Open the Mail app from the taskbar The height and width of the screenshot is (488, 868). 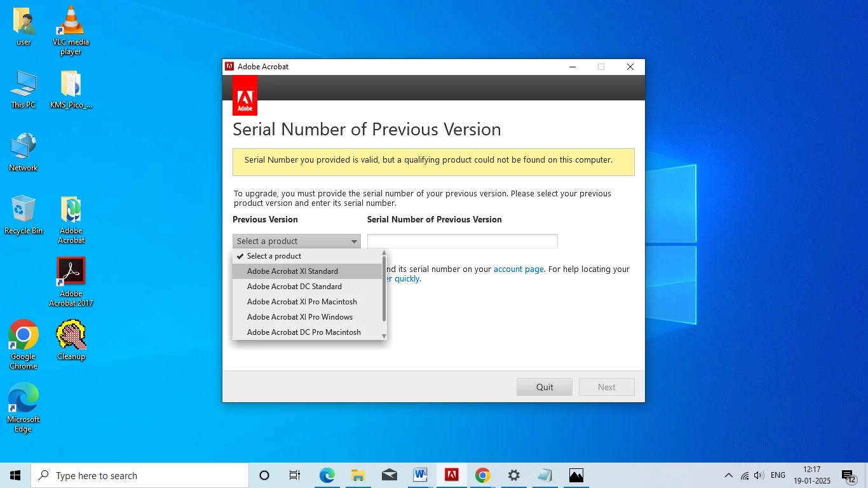click(x=390, y=475)
